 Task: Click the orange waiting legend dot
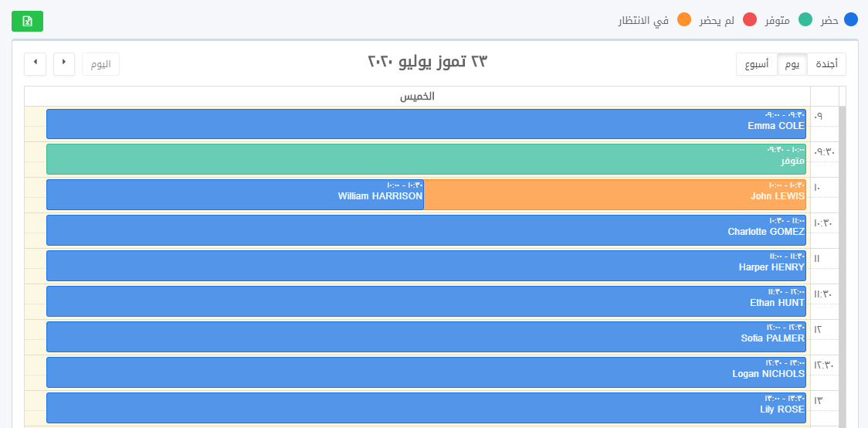click(x=683, y=20)
